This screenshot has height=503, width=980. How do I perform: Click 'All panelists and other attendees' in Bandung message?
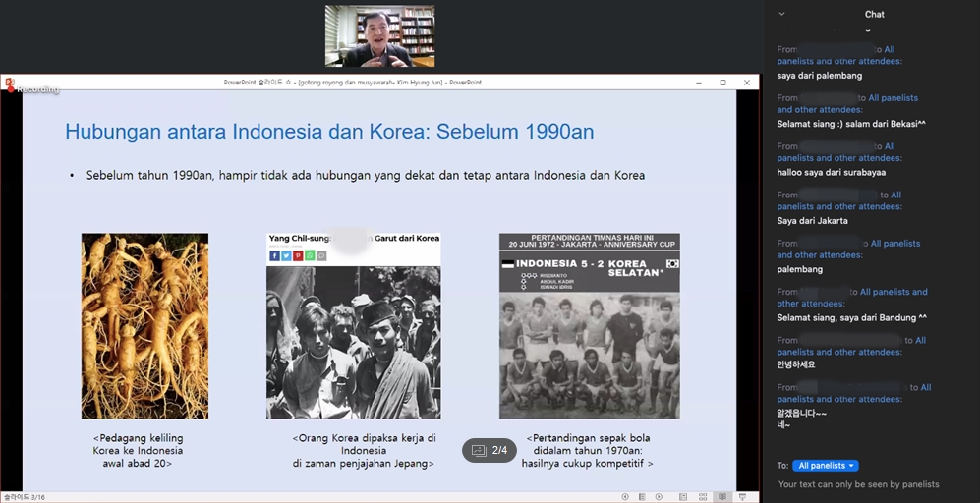pos(893,293)
